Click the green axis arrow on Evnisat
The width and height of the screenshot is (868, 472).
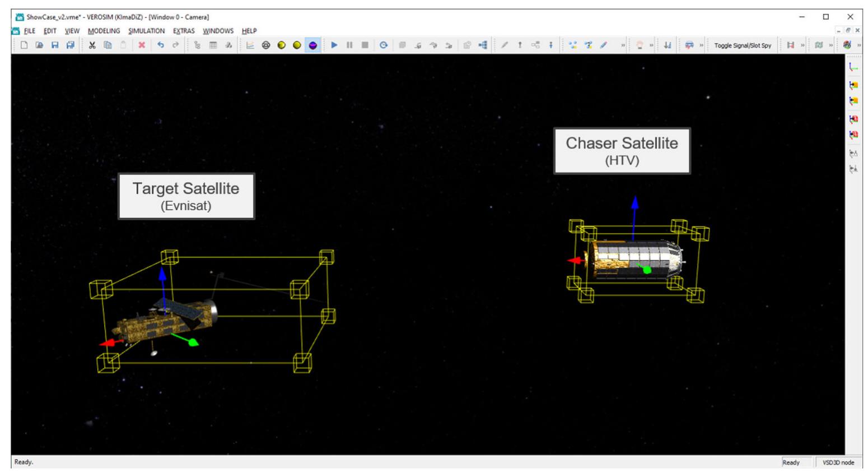[186, 339]
